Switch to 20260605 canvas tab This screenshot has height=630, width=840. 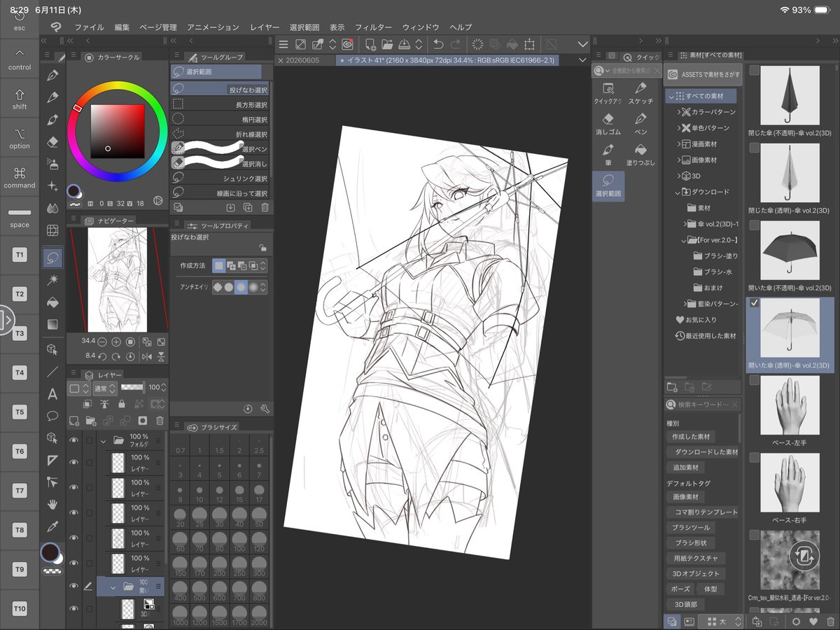pyautogui.click(x=303, y=60)
